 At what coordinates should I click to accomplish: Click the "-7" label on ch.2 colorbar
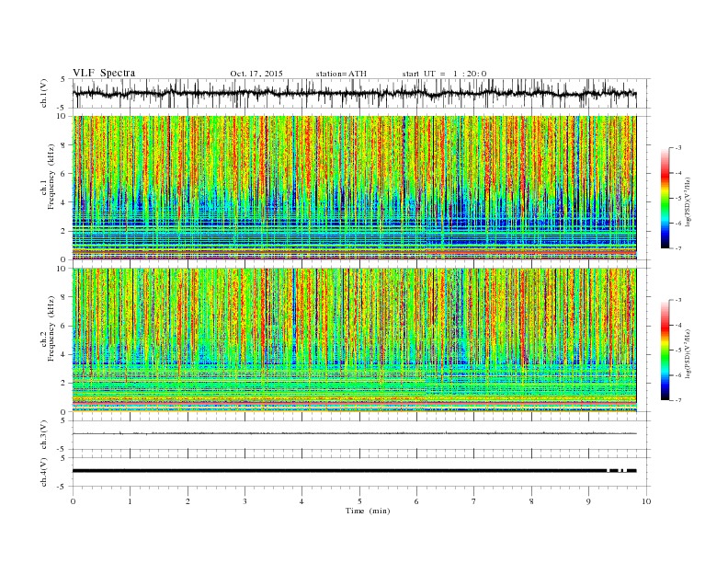677,400
